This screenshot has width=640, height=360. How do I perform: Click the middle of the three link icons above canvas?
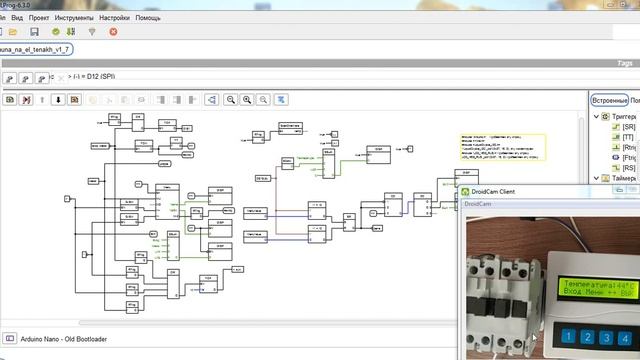click(x=26, y=78)
